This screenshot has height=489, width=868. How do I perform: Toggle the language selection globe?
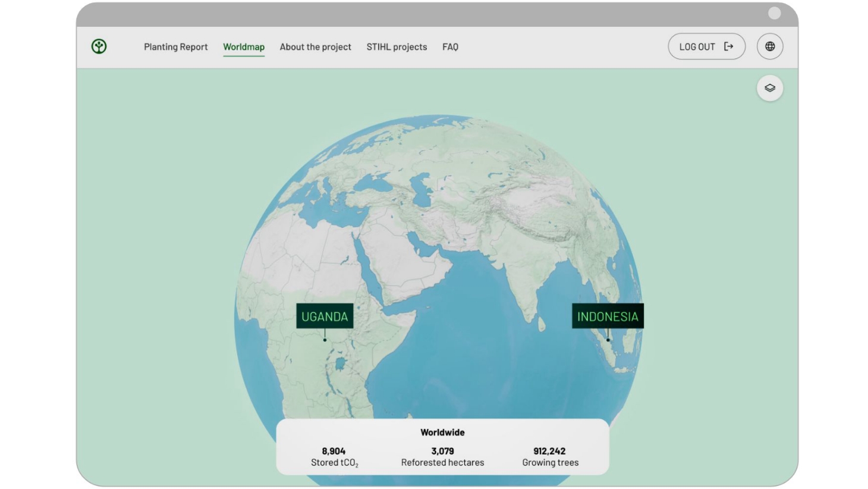click(769, 46)
